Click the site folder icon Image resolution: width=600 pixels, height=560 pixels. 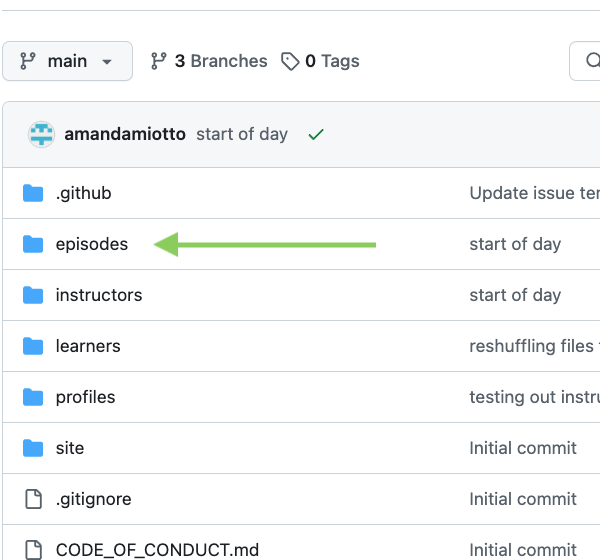pos(34,448)
